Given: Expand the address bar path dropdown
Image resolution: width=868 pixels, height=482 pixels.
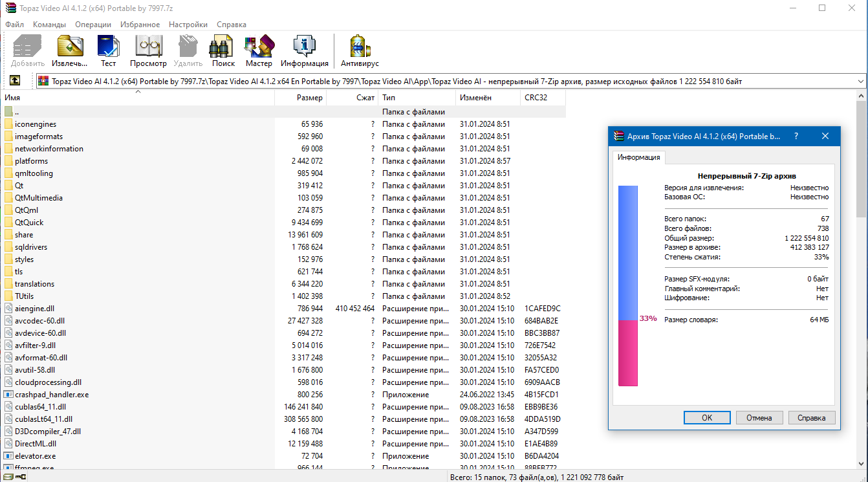Looking at the screenshot, I should coord(862,80).
